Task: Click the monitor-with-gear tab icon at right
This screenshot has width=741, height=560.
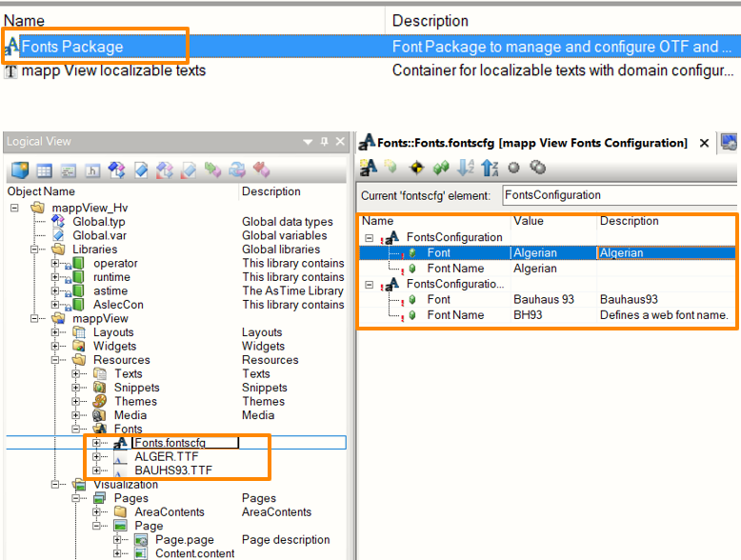Action: [x=729, y=142]
